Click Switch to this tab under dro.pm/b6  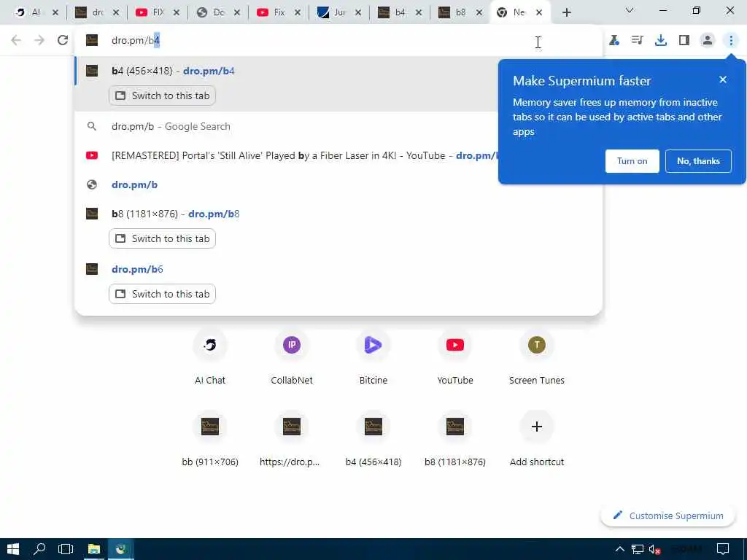click(x=162, y=294)
